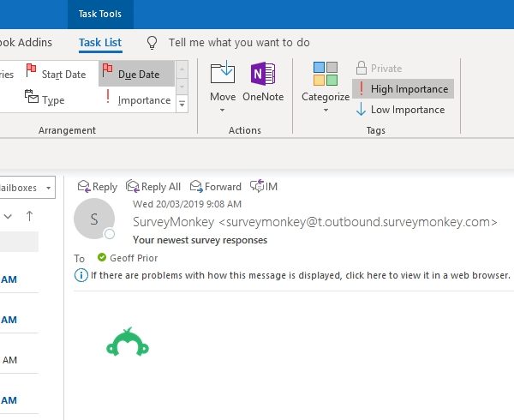
Task: Click recipient Geoff Prior
Action: tap(134, 258)
